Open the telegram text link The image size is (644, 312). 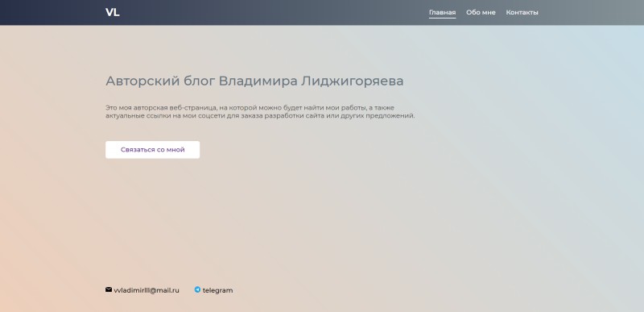point(217,290)
